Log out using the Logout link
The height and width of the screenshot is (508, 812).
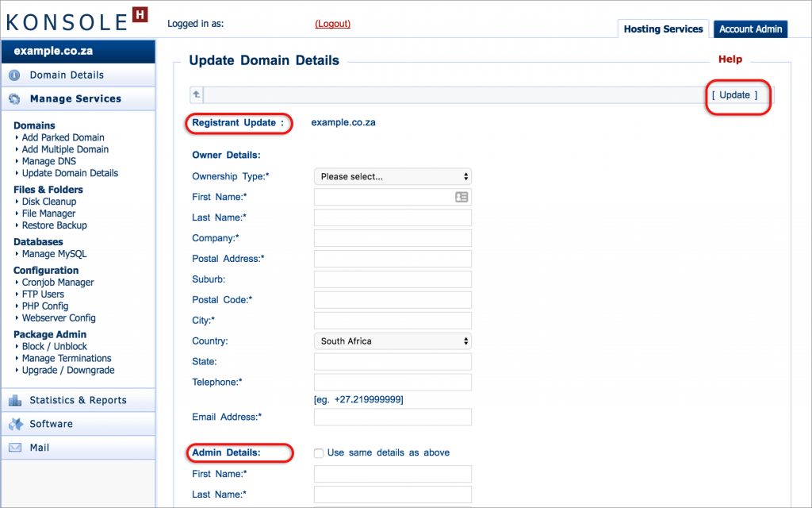click(x=332, y=24)
